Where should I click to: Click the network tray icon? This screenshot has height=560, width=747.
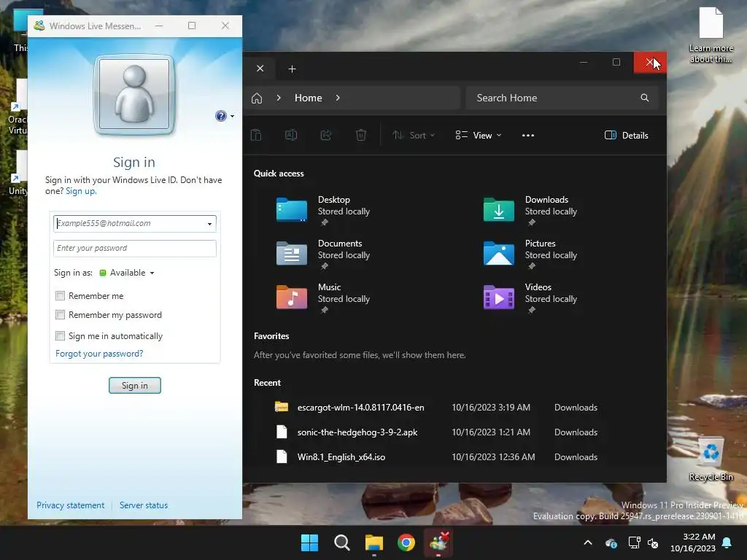pos(634,542)
